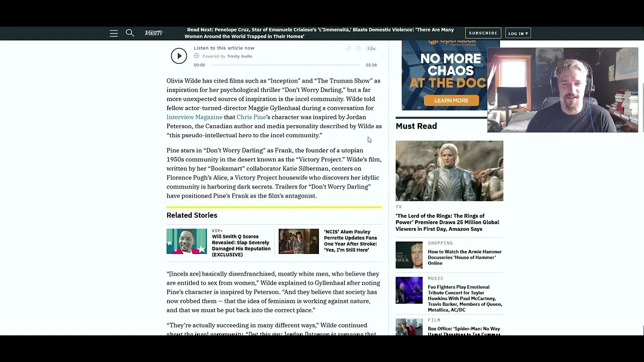
Task: Click the Foo Fighters concert thumbnail
Action: point(409,290)
